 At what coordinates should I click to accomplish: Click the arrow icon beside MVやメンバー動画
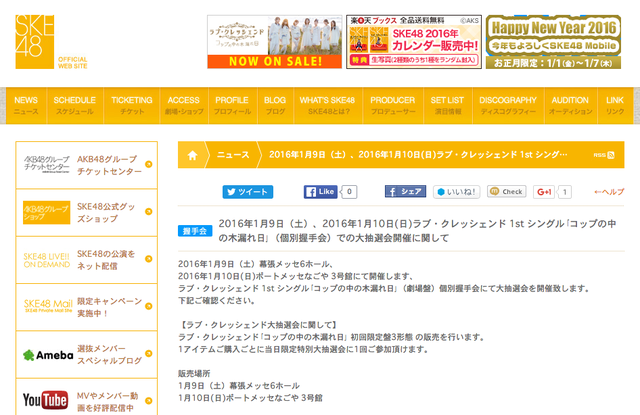click(x=149, y=401)
